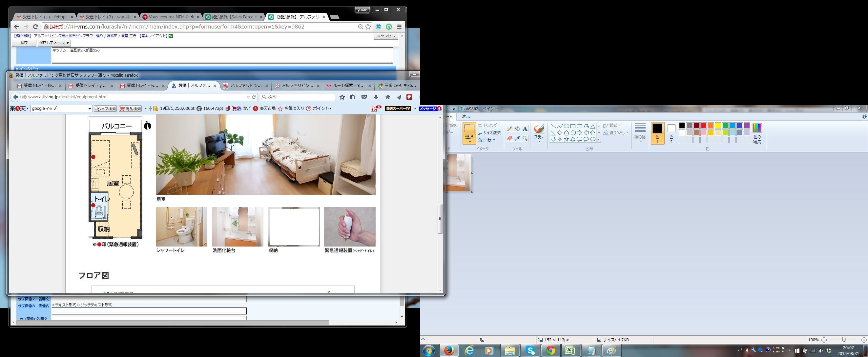Select テキスト形式 radio button

click(x=53, y=305)
